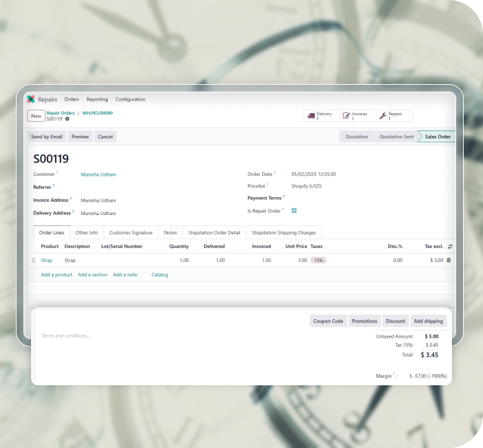Click Coupon Code button
Viewport: 483px width, 448px height.
coord(328,321)
